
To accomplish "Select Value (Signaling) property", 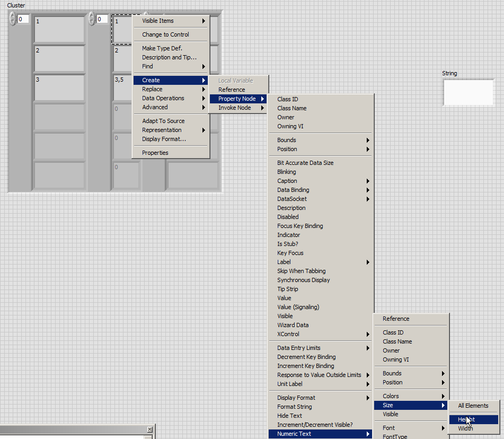I will click(298, 307).
